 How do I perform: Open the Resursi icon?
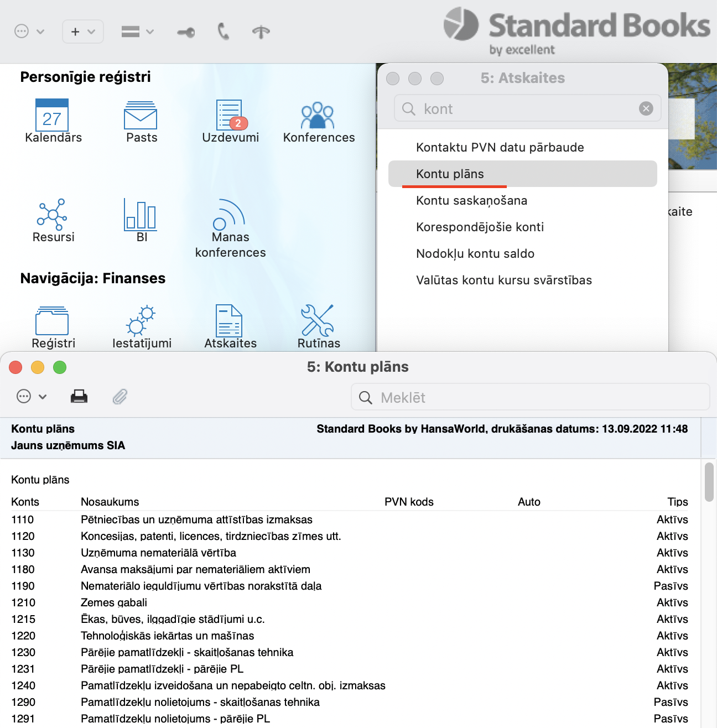pyautogui.click(x=52, y=215)
